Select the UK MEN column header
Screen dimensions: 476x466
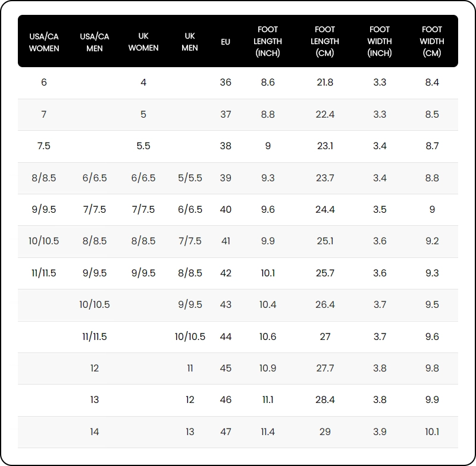[x=190, y=42]
